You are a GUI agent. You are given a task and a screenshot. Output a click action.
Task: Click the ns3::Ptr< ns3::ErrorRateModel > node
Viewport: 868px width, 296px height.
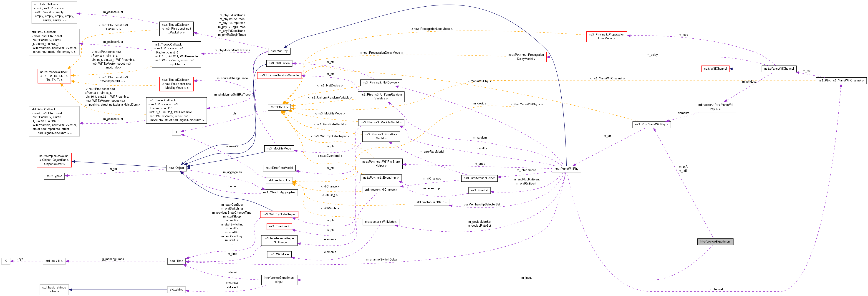(381, 137)
